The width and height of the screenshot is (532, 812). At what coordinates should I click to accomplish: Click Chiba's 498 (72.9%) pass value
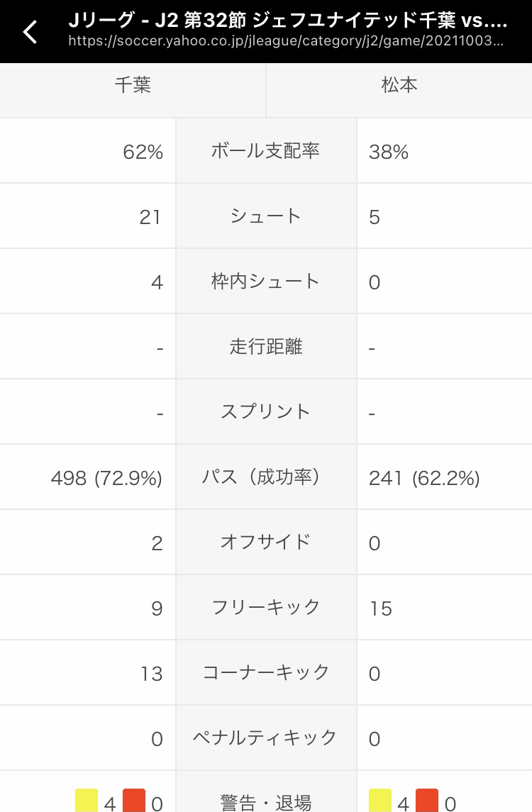pyautogui.click(x=106, y=478)
